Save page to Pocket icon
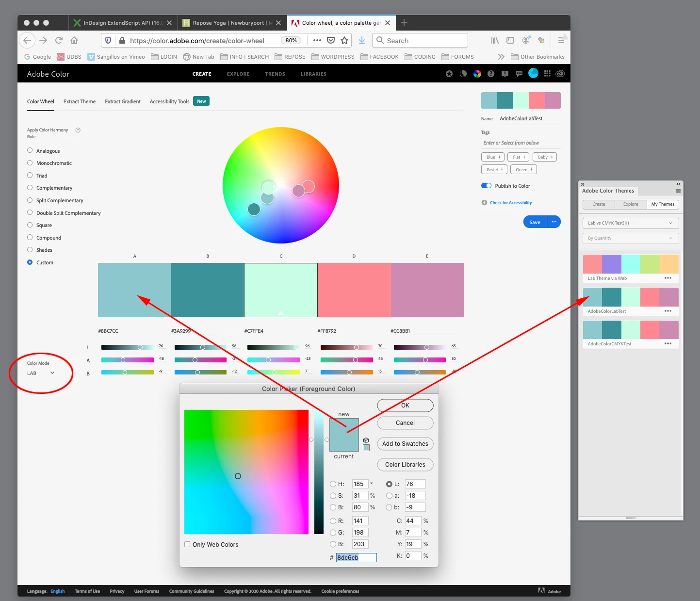Viewport: 700px width, 601px height. 331,40
